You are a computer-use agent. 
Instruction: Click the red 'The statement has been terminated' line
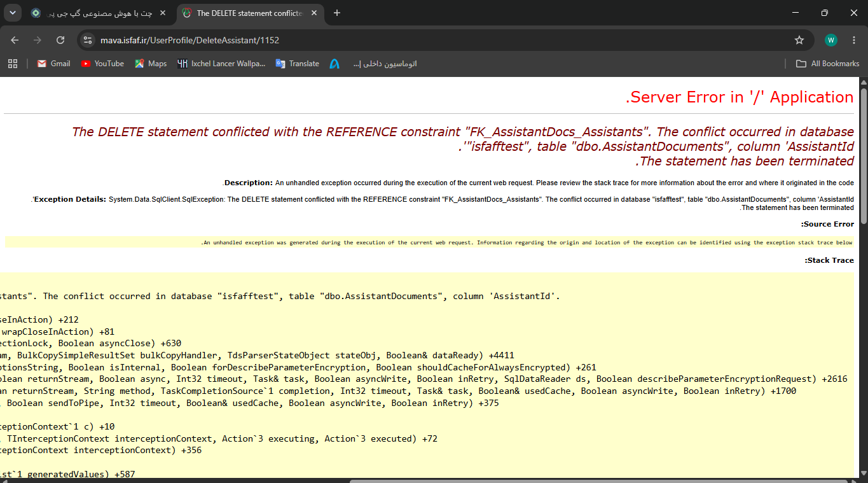click(x=744, y=161)
